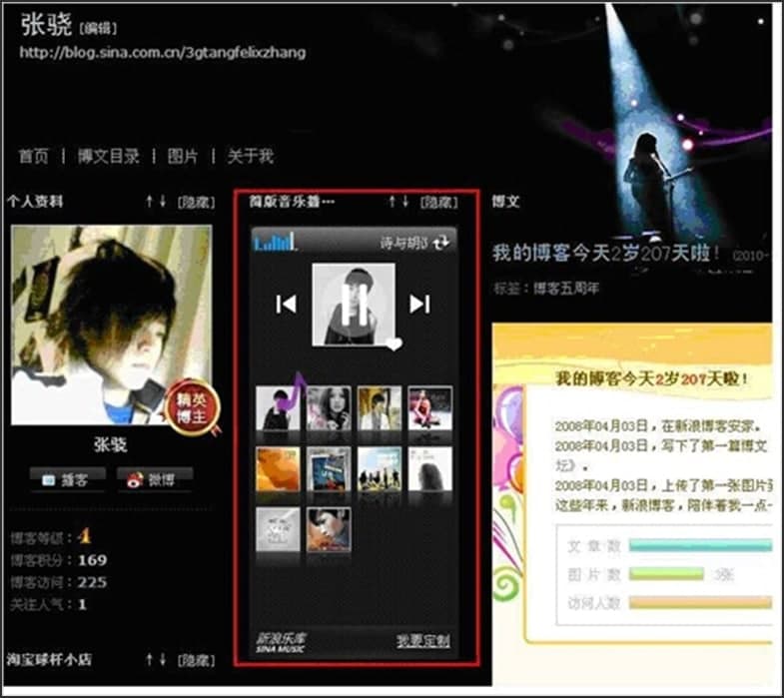The height and width of the screenshot is (698, 784).
Task: Hide the 淘宝球杆小店 module
Action: [x=196, y=660]
